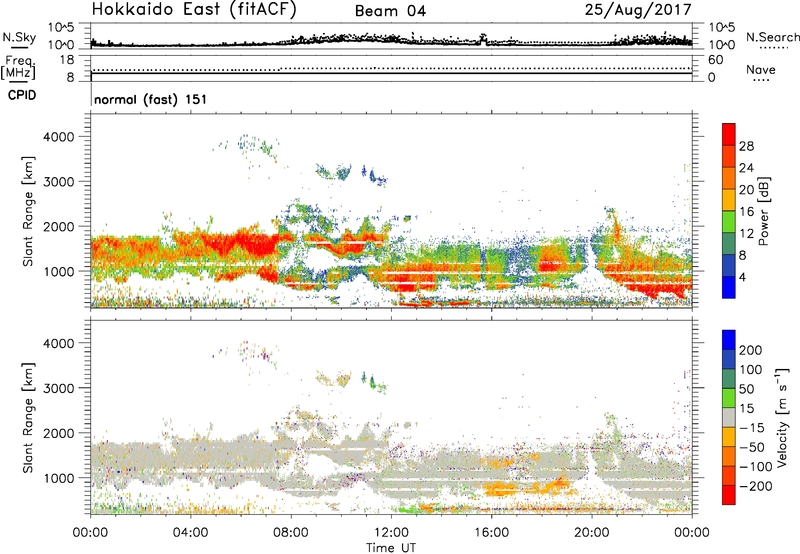Image resolution: width=800 pixels, height=554 pixels.
Task: Click the velocity panel 'Slant Range [km]' label
Action: point(28,418)
